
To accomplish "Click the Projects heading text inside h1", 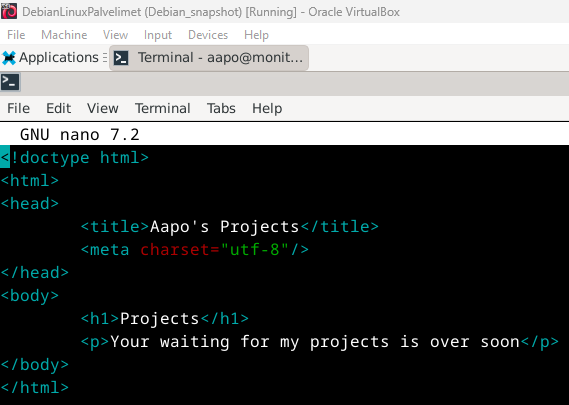I will 160,319.
